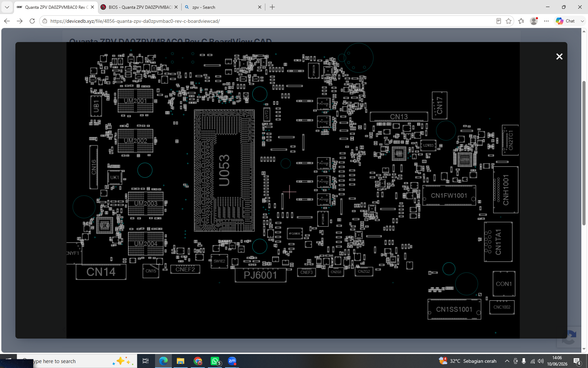Open Settings and more menu
588x368 pixels.
tap(546, 21)
